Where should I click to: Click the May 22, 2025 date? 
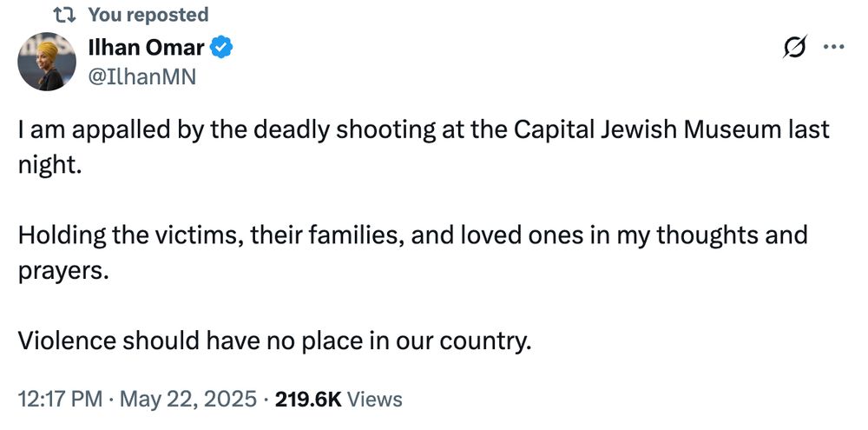tap(187, 399)
